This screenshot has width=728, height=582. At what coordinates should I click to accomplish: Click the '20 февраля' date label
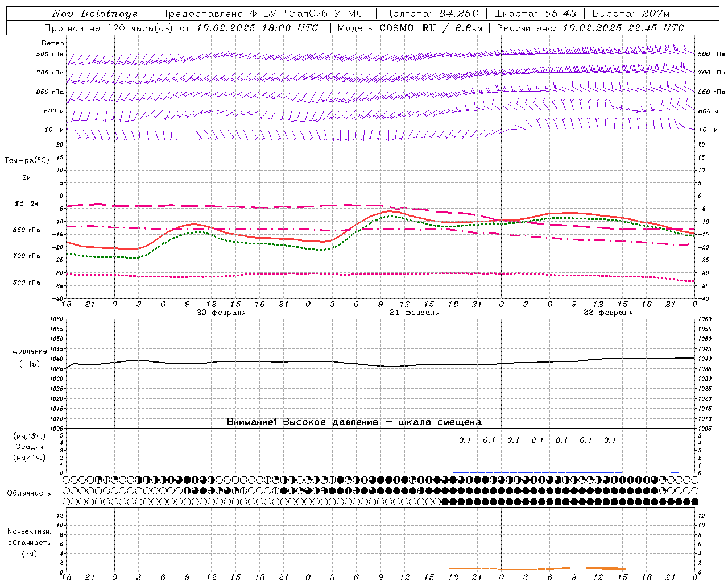(x=221, y=313)
